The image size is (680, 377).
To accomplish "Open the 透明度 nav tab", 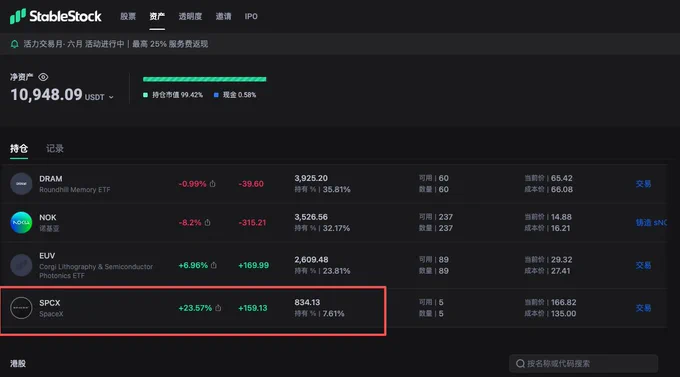I will point(190,16).
